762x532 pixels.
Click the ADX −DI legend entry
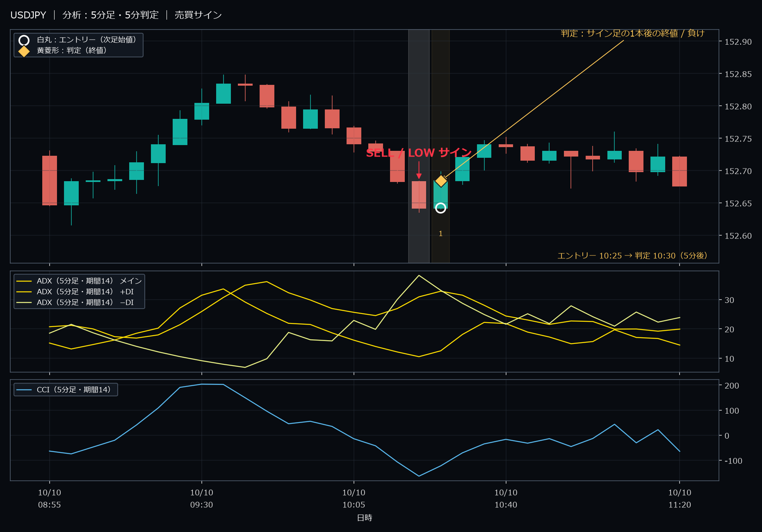click(75, 302)
